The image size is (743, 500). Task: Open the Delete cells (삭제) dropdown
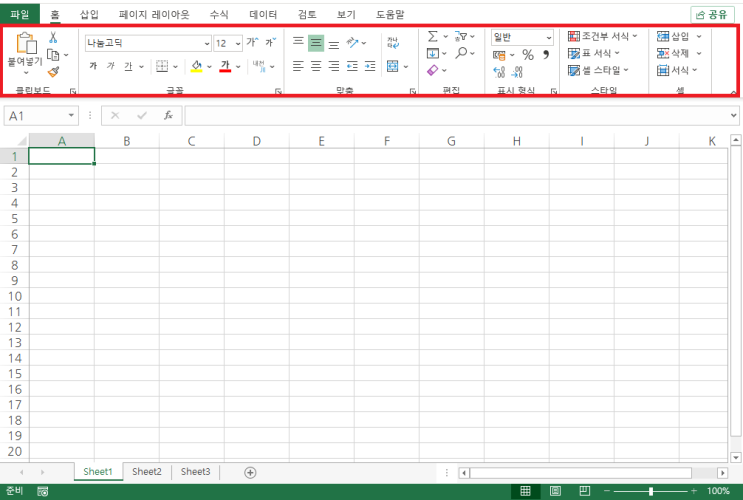point(699,53)
